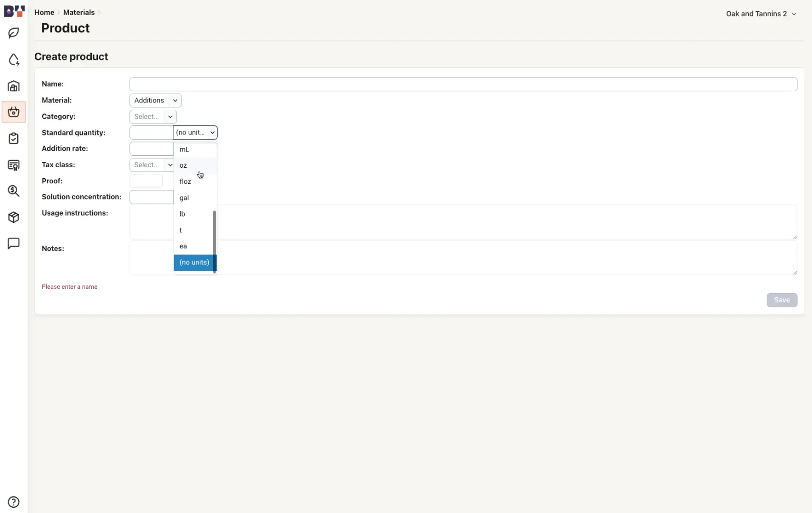Screen dimensions: 812x513
Task: Open the chat bubble sidebar icon
Action: 14,244
